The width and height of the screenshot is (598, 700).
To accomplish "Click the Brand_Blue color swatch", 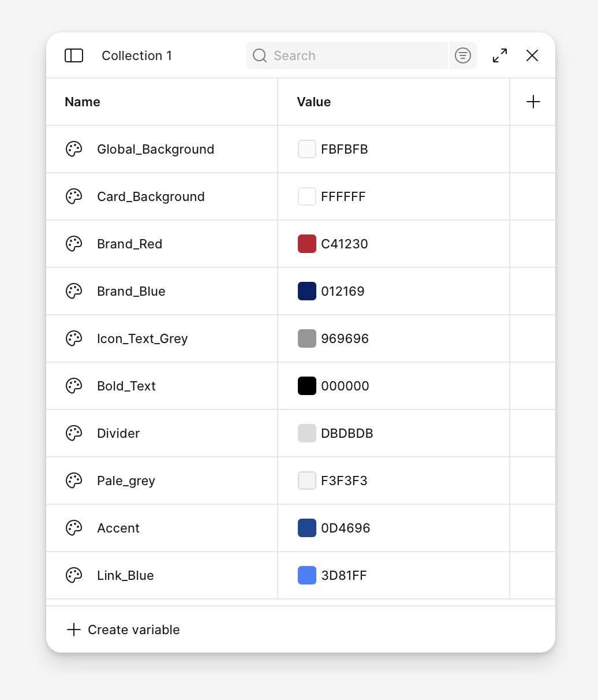I will [x=307, y=291].
